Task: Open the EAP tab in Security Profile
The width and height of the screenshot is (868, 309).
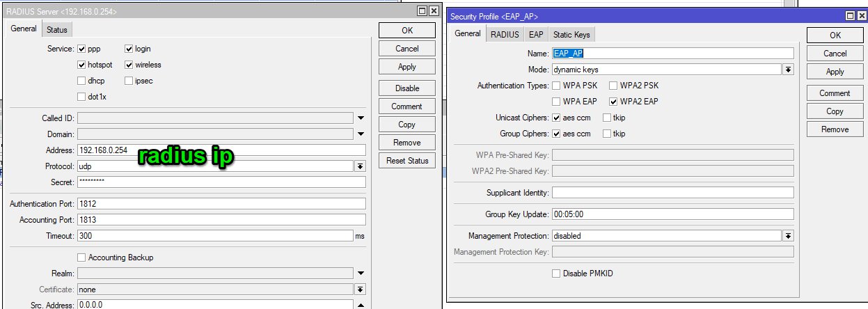Action: click(536, 34)
